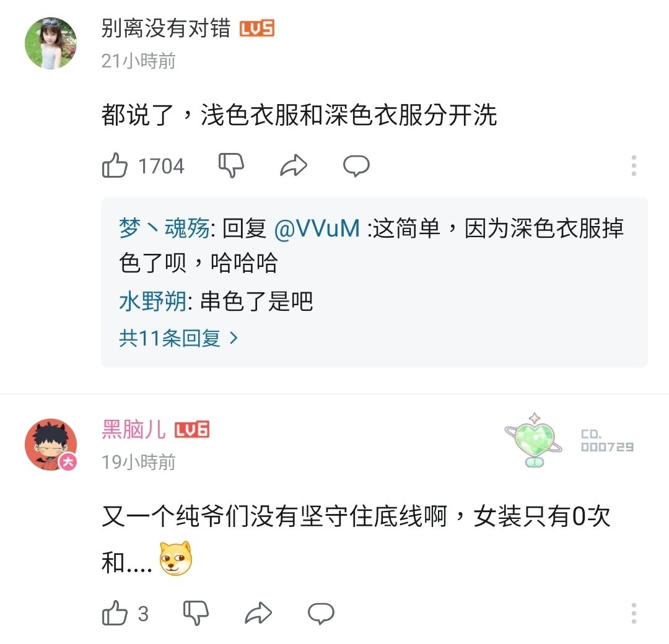Share the comment about 浅色衣服和深色衣服分开洗
Image resolution: width=669 pixels, height=644 pixels.
tap(294, 165)
